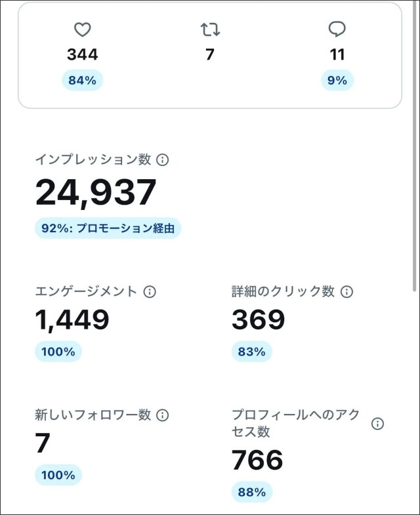Screen dimensions: 420x515
Task: Open info icon beside エンゲージメント
Action: 150,291
